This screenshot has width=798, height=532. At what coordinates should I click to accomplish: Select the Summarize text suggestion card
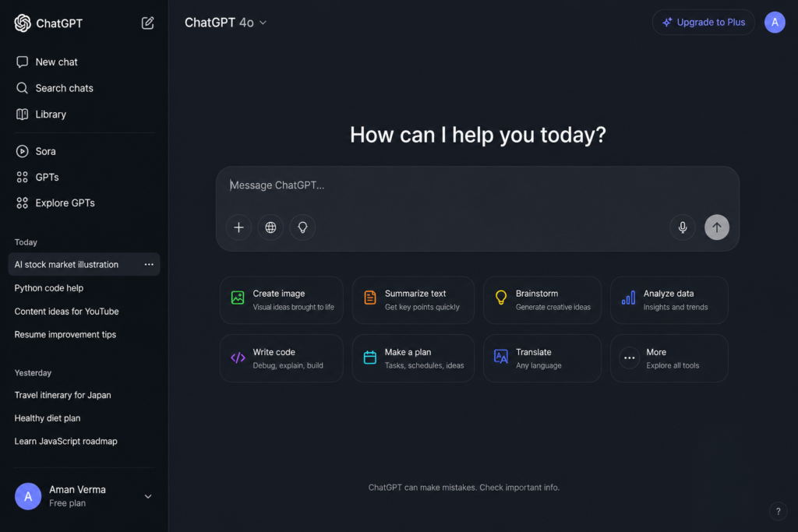coord(413,300)
